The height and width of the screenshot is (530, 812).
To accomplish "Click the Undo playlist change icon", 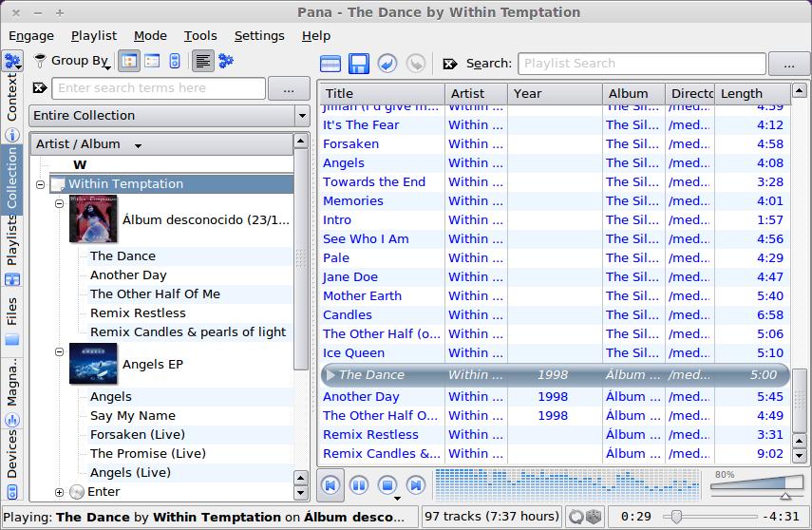I will coord(387,64).
